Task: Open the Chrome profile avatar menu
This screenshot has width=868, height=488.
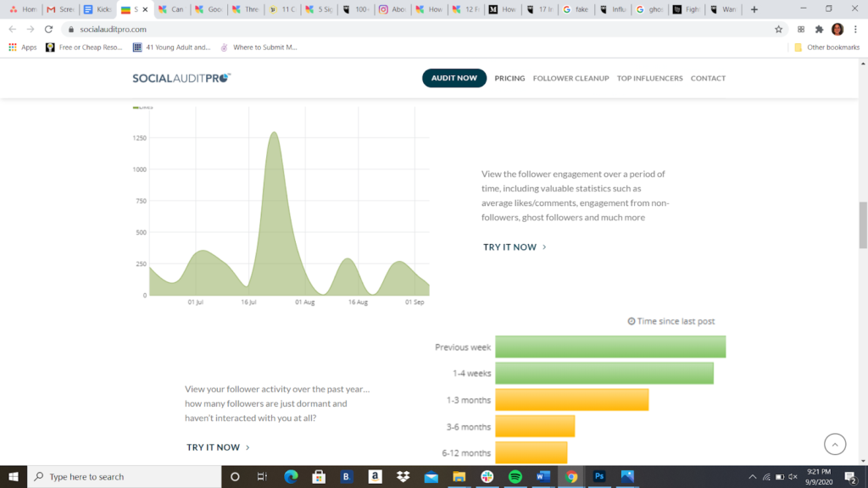Action: click(838, 28)
